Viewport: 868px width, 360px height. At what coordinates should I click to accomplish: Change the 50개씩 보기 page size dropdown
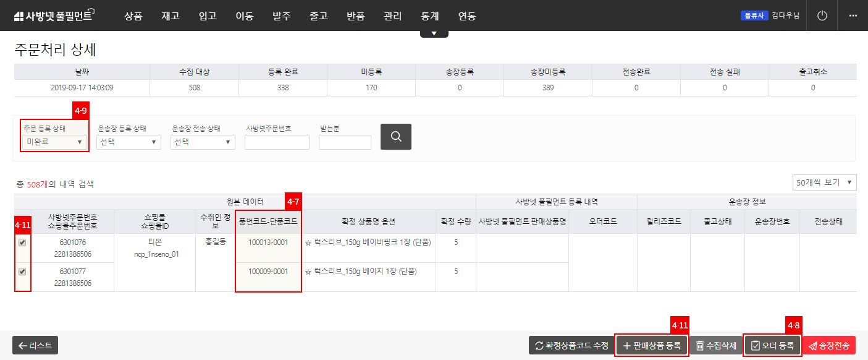pos(824,182)
